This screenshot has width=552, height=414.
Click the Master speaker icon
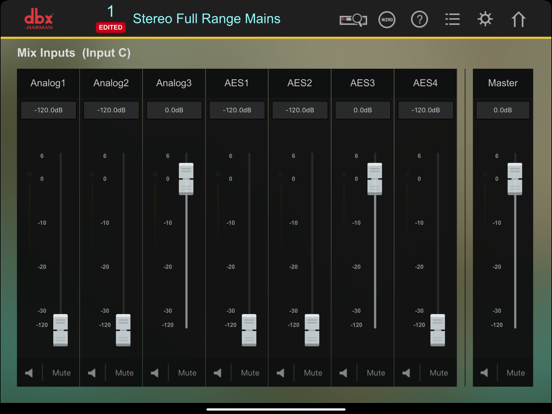pyautogui.click(x=484, y=373)
